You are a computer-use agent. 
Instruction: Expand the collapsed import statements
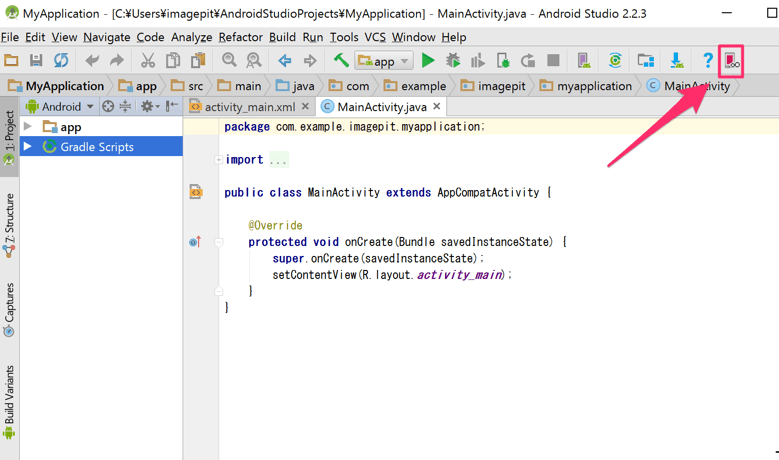click(218, 159)
